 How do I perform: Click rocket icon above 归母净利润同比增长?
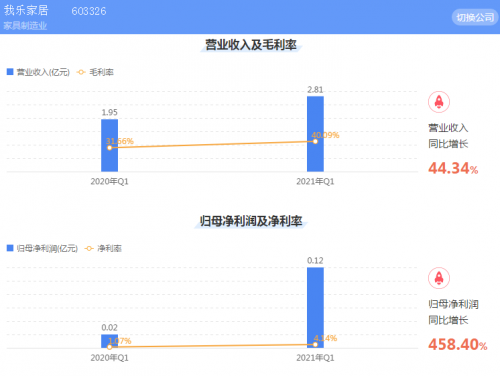tap(439, 278)
